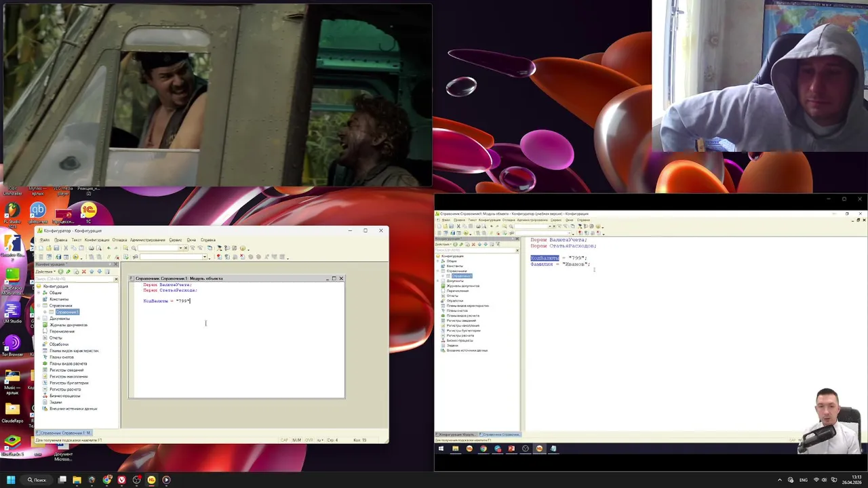The image size is (868, 488).
Task: Clear the configuration tree search, front Конфигуратор
Action: tap(116, 279)
